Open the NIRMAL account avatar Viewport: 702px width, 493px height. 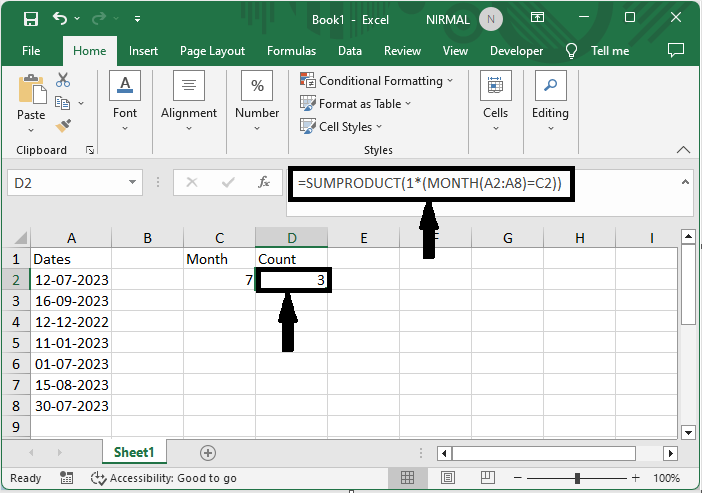coord(491,20)
